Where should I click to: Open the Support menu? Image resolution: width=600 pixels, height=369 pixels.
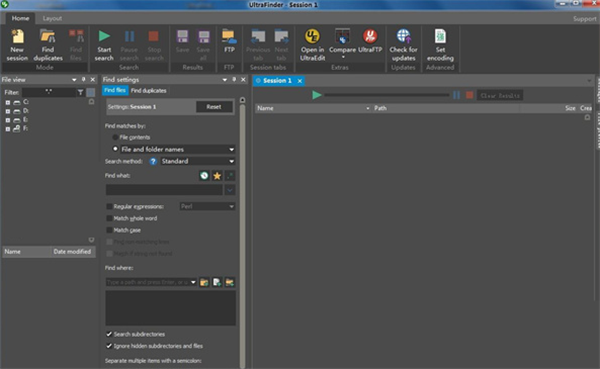(584, 18)
